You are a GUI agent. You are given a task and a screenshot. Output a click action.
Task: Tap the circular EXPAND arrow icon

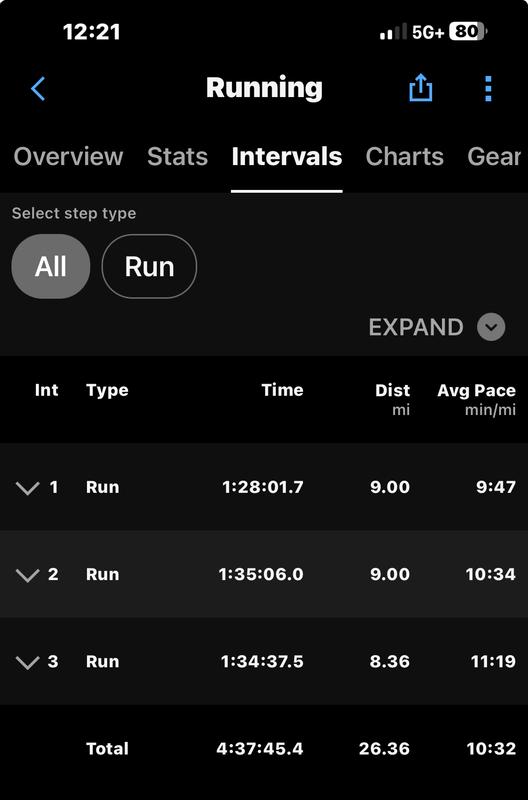click(x=491, y=327)
